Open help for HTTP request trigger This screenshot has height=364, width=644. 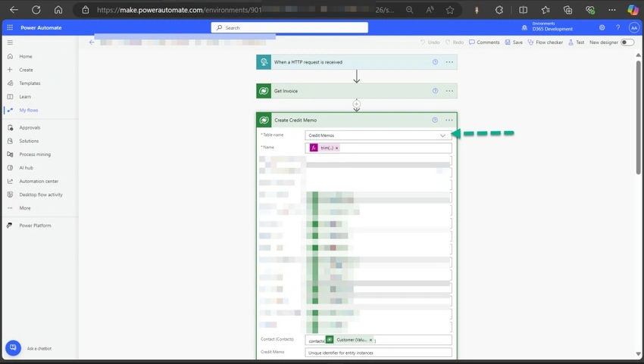point(435,62)
